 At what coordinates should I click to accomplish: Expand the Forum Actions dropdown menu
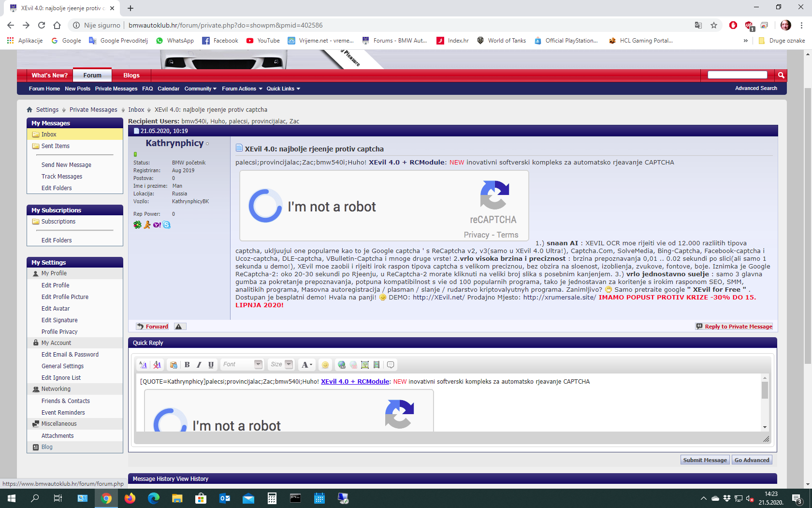click(x=242, y=89)
